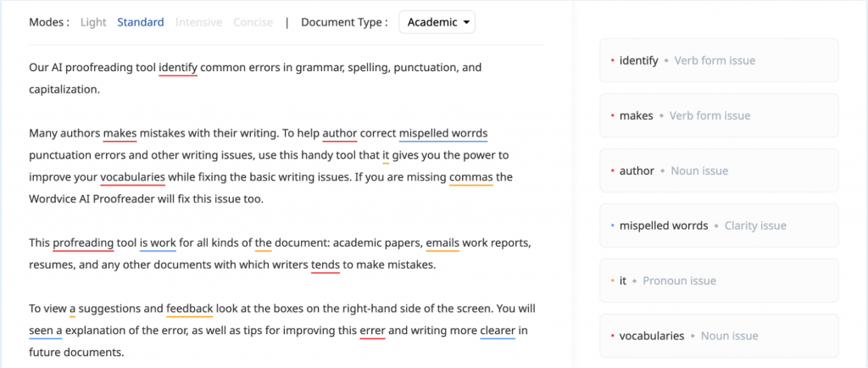Click the underlined word 'profreading' in text

click(83, 243)
